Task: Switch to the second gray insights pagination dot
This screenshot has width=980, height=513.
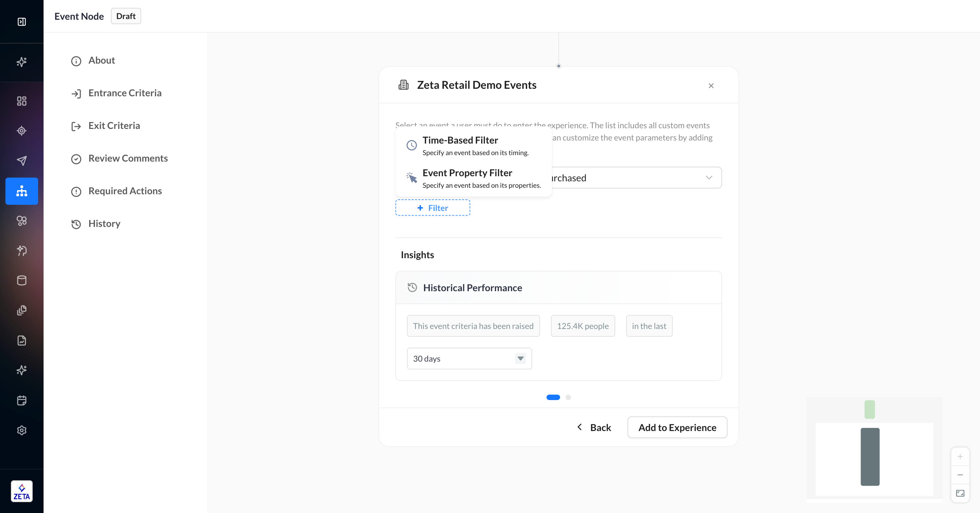Action: (x=568, y=397)
